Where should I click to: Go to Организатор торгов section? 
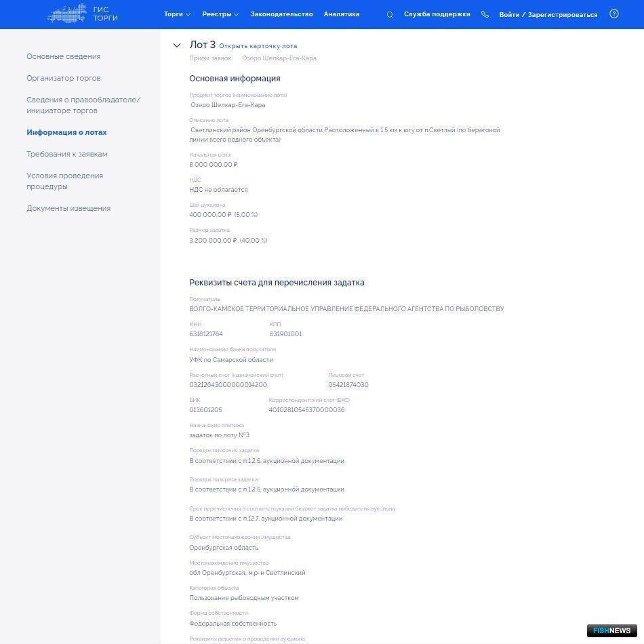(x=63, y=78)
